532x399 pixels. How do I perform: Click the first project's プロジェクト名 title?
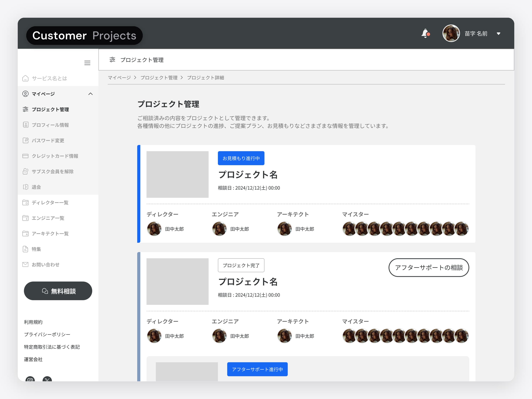(248, 175)
